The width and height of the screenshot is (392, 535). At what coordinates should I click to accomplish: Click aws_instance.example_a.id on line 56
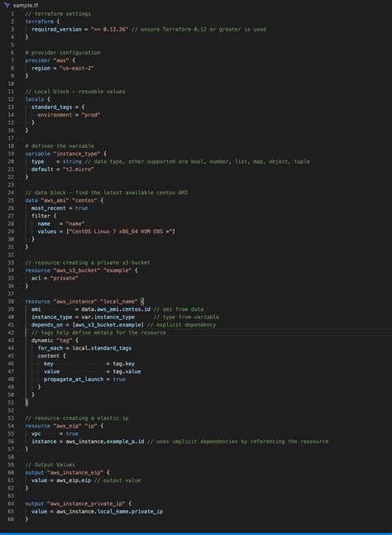point(105,442)
